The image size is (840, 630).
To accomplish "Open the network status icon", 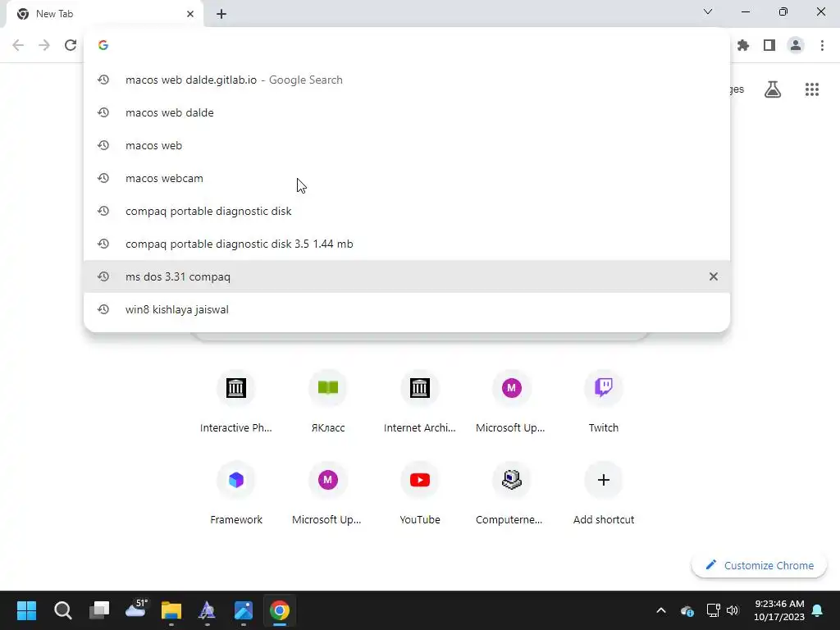I will pos(713,610).
